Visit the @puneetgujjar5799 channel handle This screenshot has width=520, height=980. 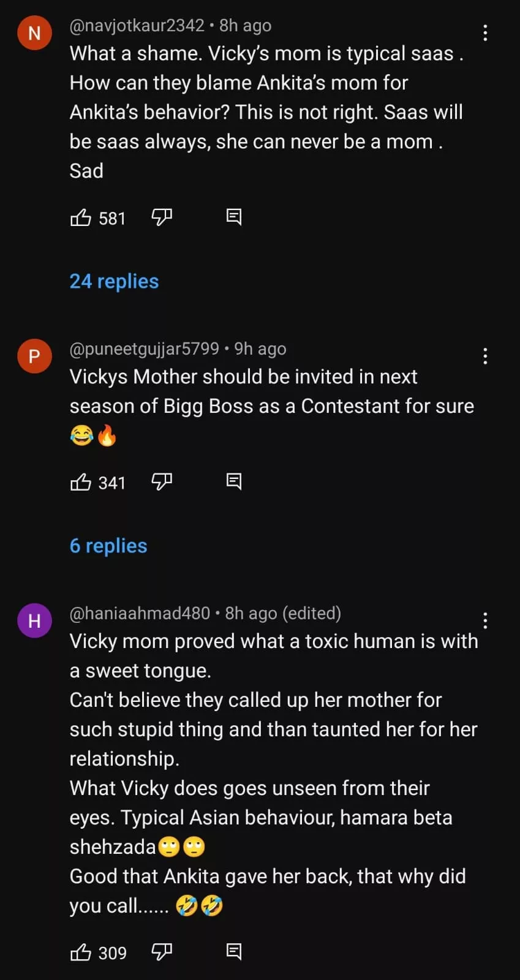[144, 349]
